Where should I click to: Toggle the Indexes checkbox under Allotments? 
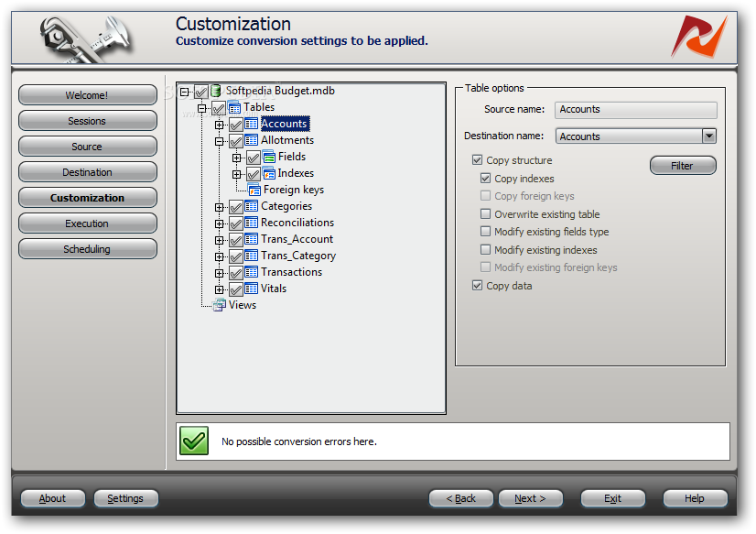pyautogui.click(x=254, y=174)
